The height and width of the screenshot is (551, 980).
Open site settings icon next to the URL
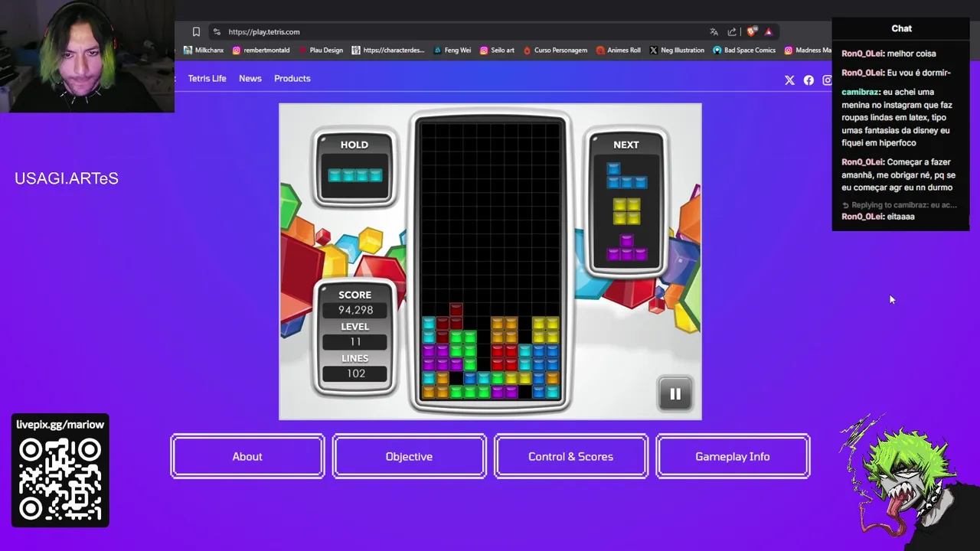click(217, 31)
